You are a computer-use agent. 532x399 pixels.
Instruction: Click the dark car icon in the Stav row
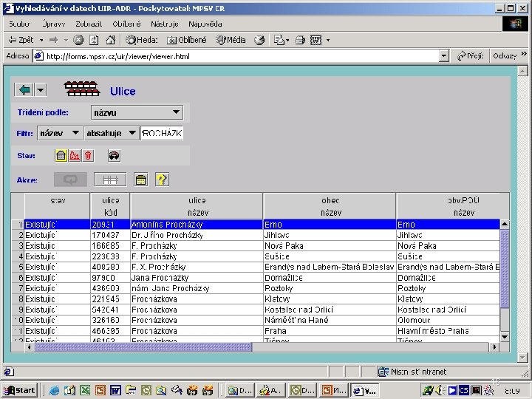pyautogui.click(x=114, y=156)
